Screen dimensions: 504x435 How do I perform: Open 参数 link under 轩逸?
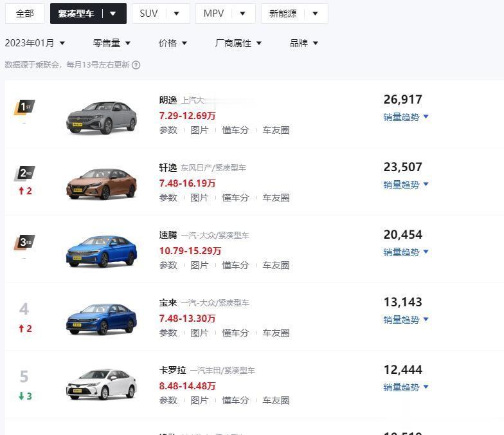pyautogui.click(x=168, y=198)
